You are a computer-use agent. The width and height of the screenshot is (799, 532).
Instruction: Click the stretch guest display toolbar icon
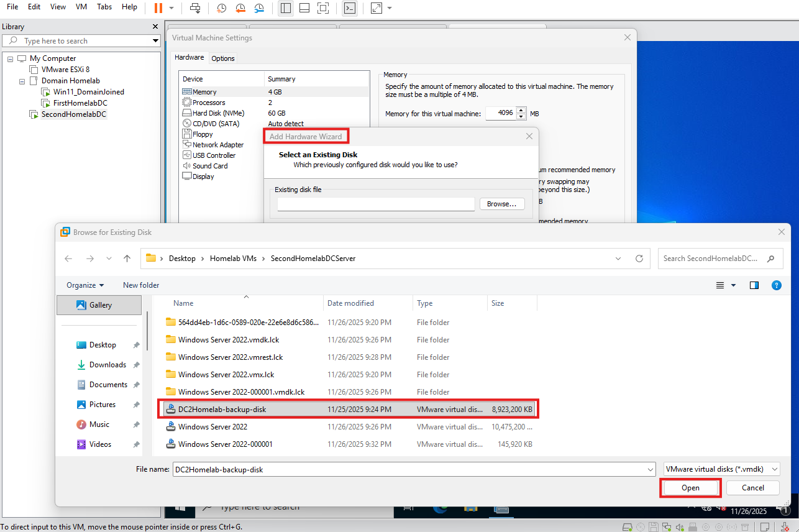(376, 8)
